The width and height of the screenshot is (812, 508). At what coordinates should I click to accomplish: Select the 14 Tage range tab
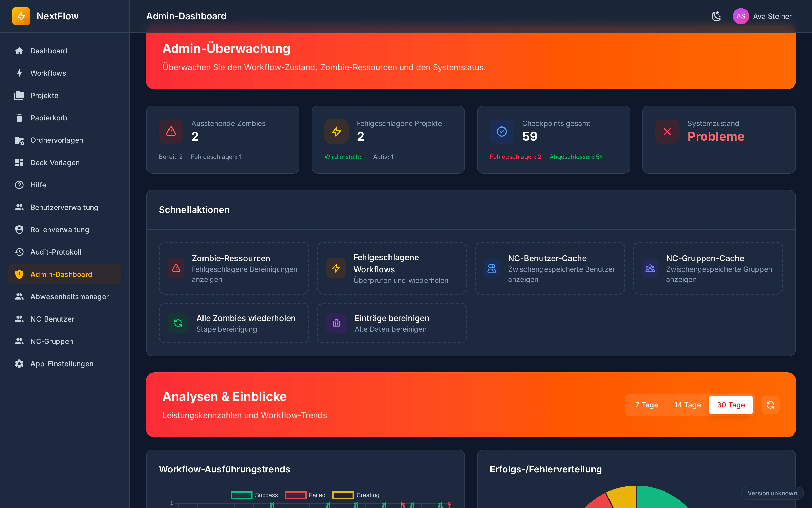tap(687, 405)
